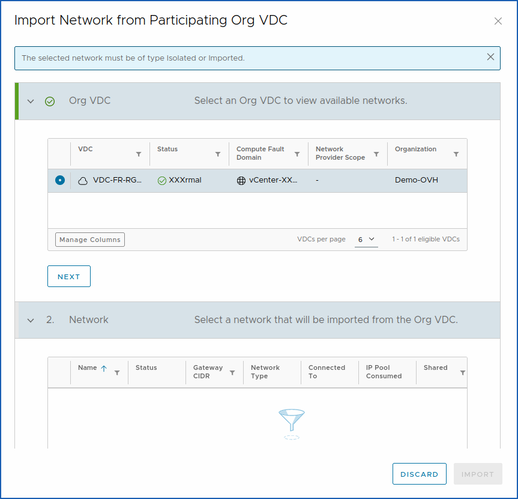Click the network table Status column header
518x499 pixels.
point(146,367)
